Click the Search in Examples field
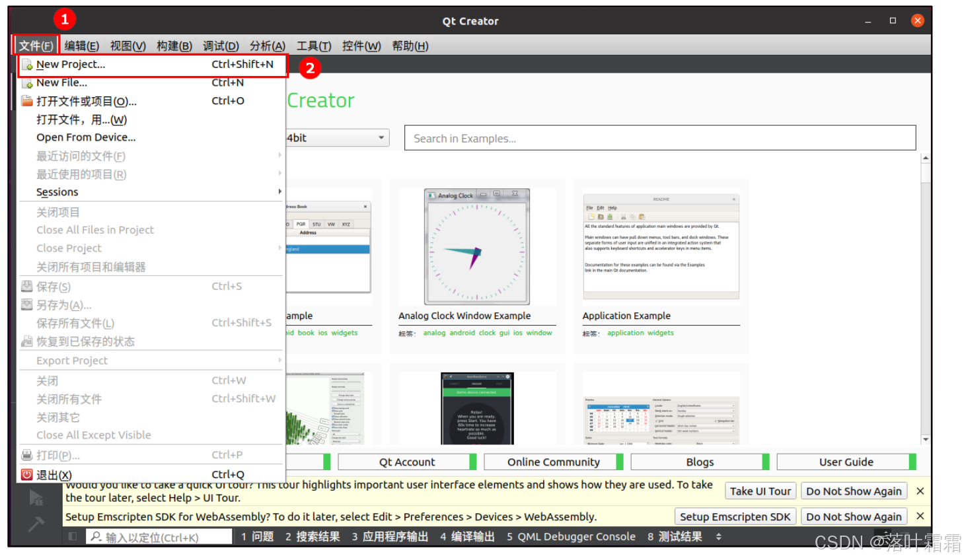 point(660,138)
